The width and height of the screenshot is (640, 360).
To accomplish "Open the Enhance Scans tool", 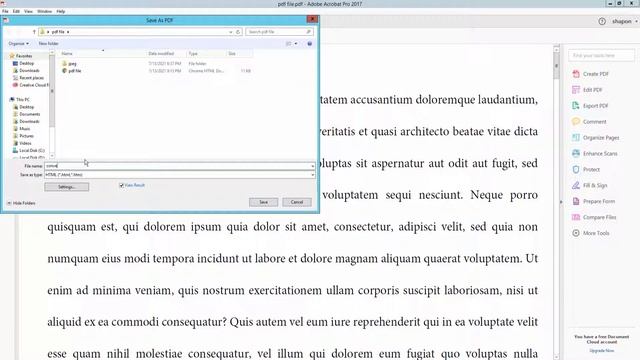I will (x=595, y=153).
